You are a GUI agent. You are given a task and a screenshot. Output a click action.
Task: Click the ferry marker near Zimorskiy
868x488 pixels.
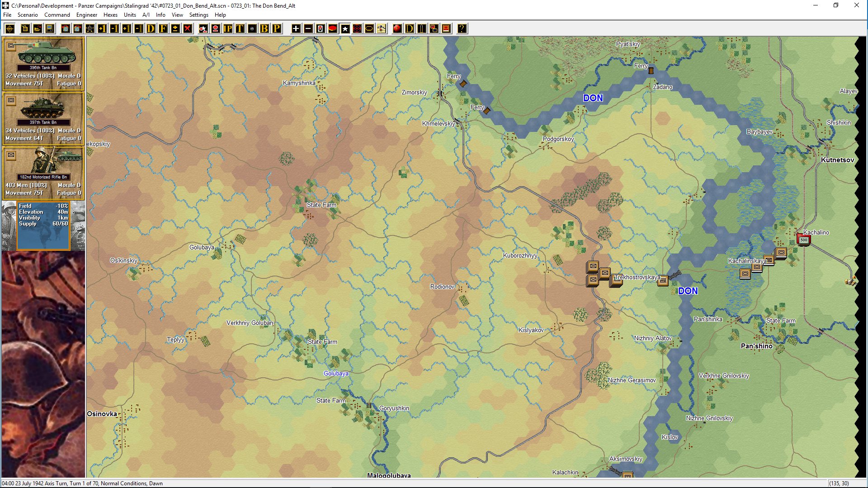(x=463, y=84)
